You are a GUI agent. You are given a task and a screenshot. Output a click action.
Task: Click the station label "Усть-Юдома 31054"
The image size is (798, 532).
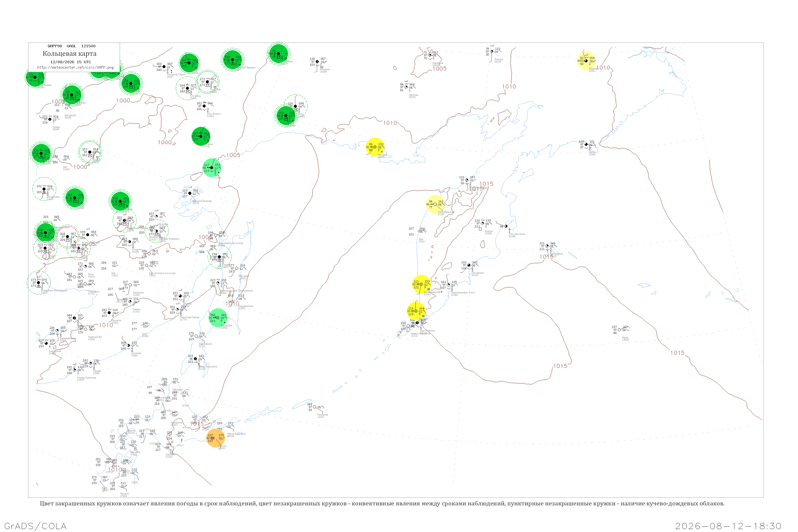point(214,115)
